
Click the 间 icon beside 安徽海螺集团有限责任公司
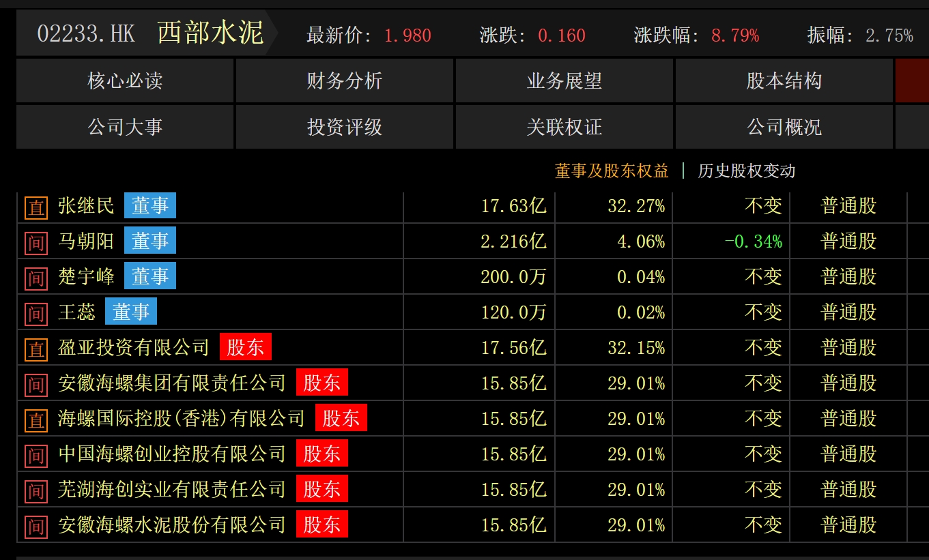36,385
